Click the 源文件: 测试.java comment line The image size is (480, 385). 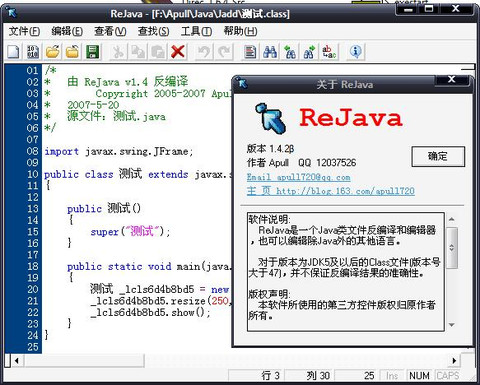pyautogui.click(x=116, y=116)
